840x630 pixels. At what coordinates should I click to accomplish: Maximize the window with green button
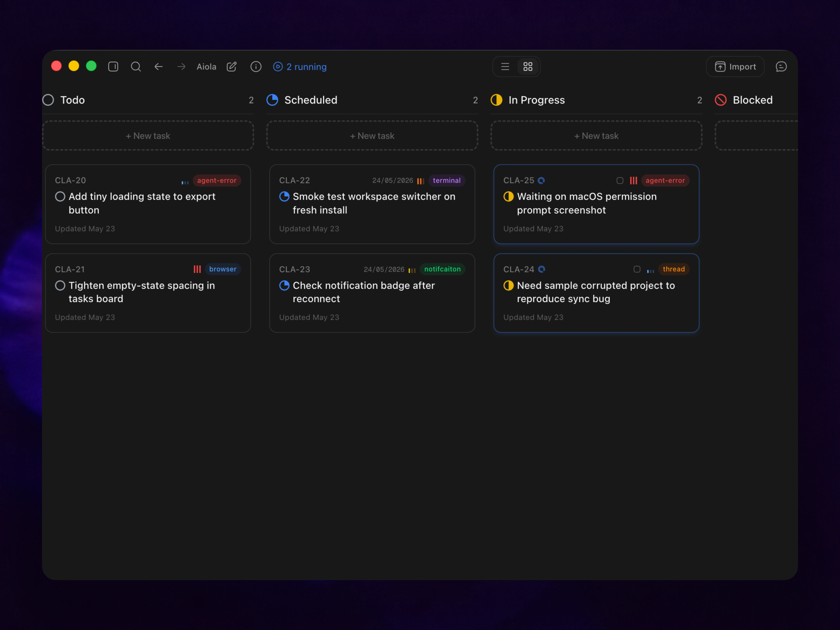(x=91, y=66)
